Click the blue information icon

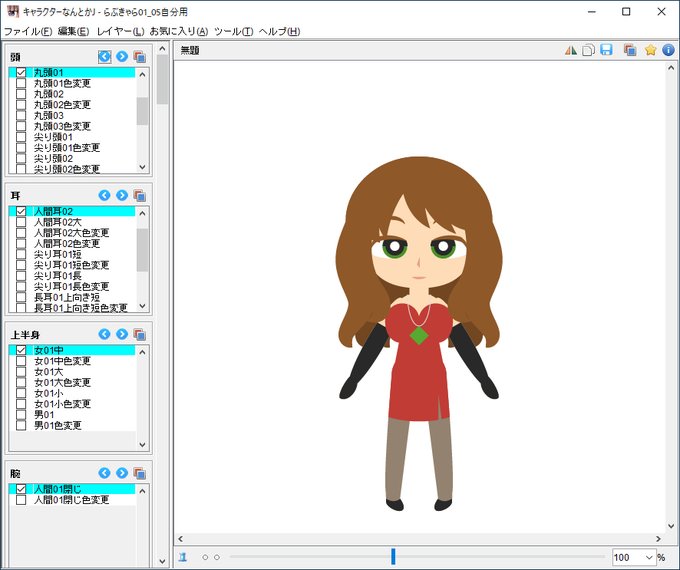pos(668,50)
